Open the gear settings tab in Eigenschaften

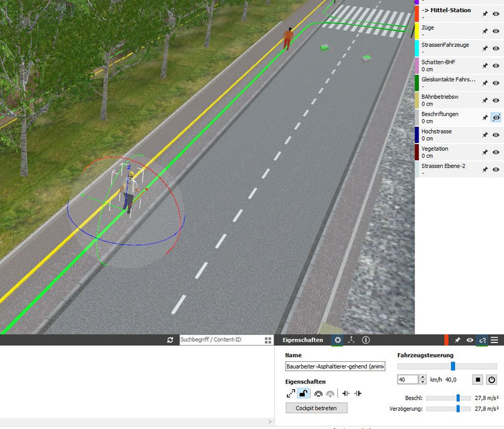point(337,340)
